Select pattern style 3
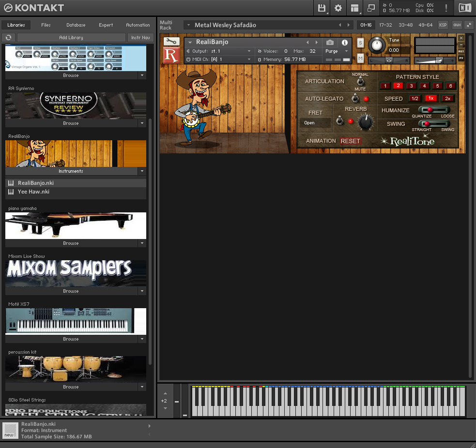The width and height of the screenshot is (476, 448). click(411, 86)
